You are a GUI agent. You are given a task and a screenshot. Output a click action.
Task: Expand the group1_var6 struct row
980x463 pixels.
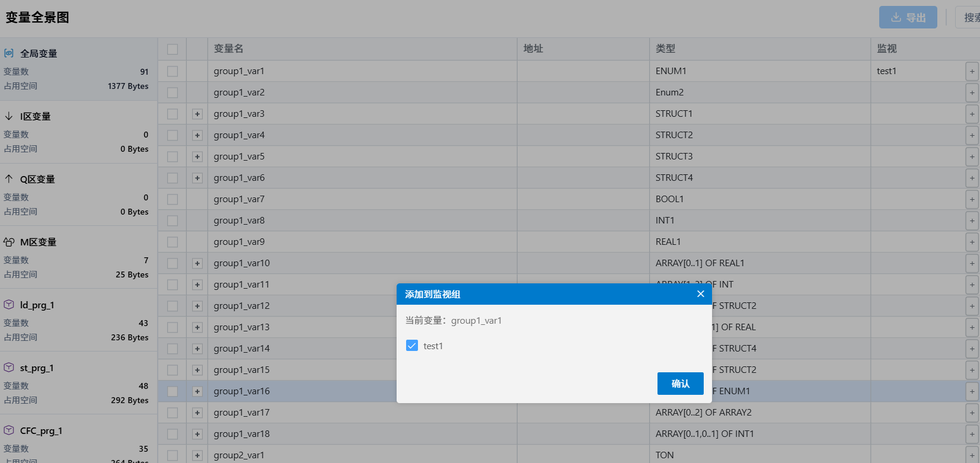[197, 178]
